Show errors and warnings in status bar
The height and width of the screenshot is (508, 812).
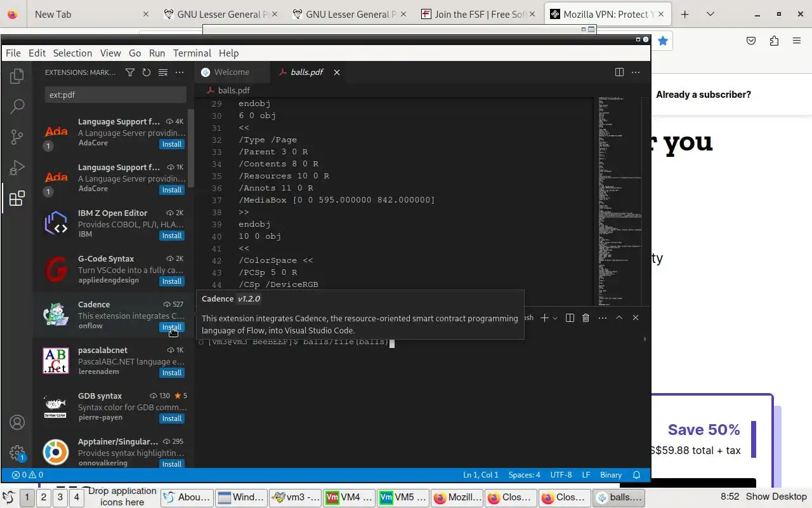click(x=27, y=475)
